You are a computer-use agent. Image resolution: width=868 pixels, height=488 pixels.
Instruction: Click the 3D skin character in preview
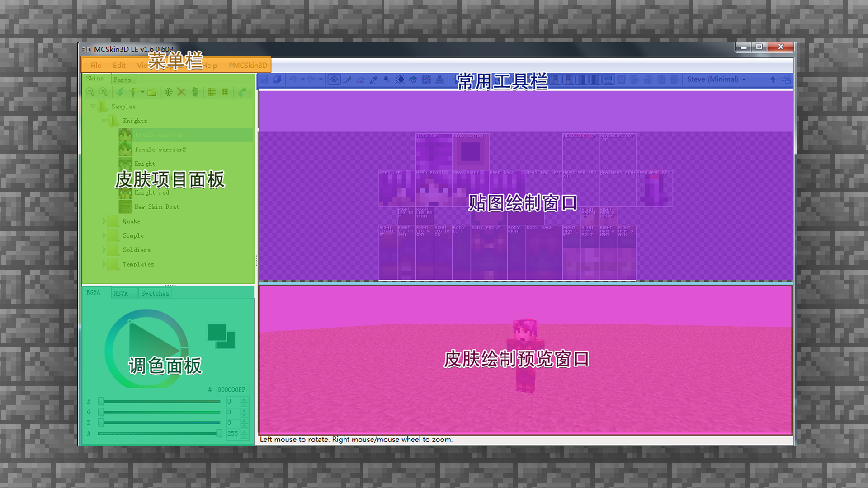coord(525,356)
